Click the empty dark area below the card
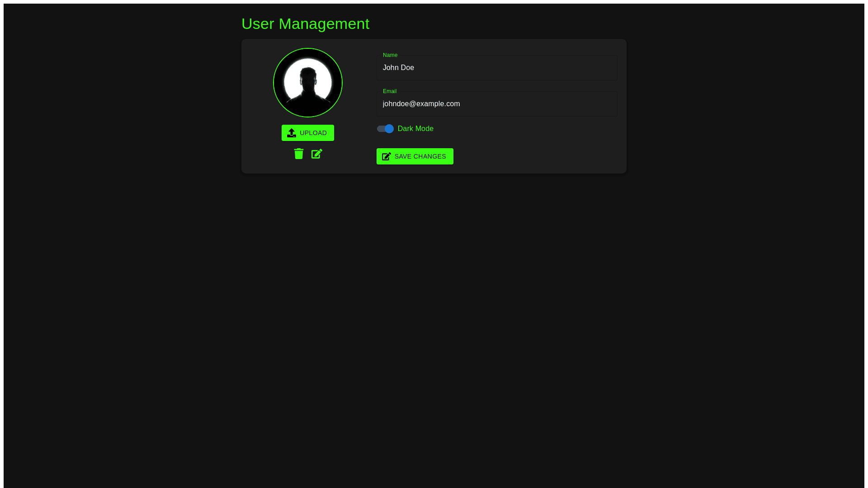This screenshot has width=868, height=488. coord(434,316)
